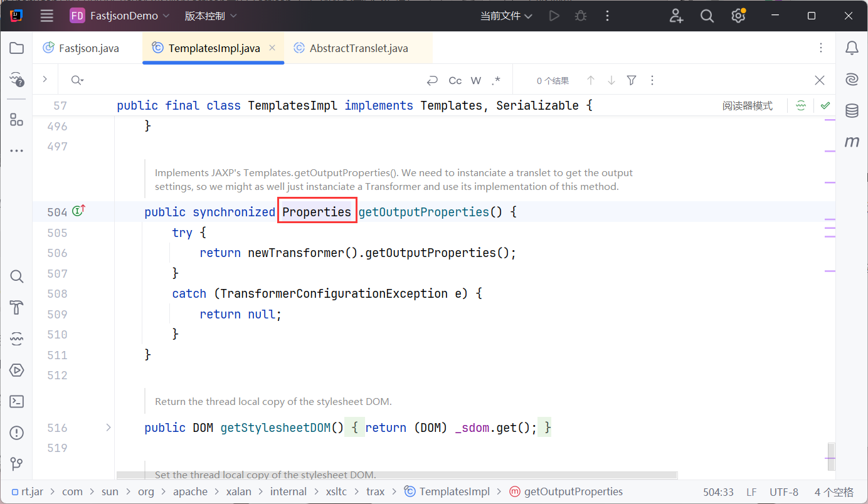Click the Build hammer icon

tap(17, 308)
